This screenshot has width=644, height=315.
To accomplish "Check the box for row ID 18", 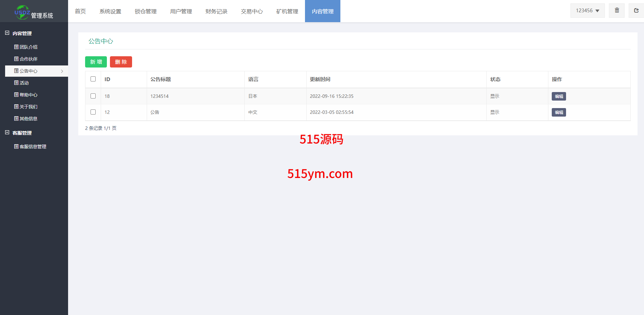I will 93,96.
